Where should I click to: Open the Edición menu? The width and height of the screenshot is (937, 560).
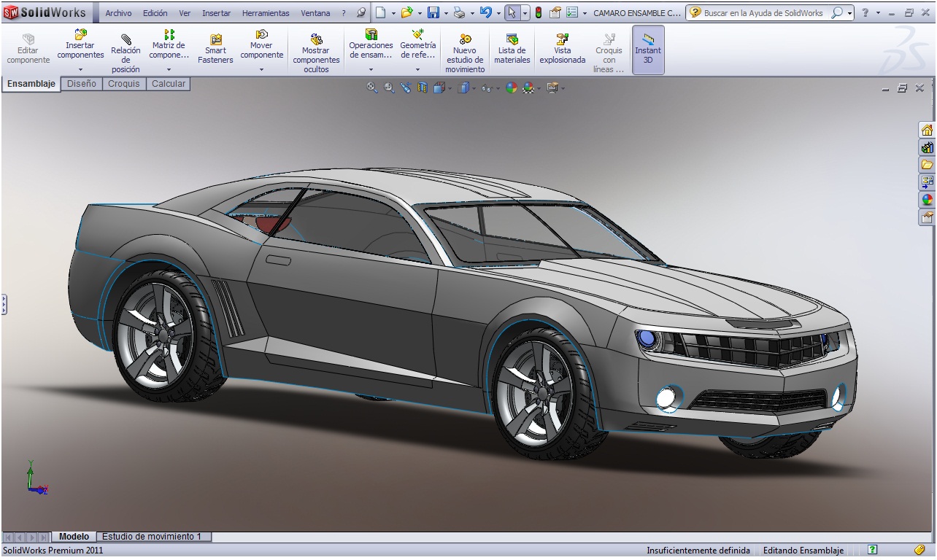[x=155, y=13]
